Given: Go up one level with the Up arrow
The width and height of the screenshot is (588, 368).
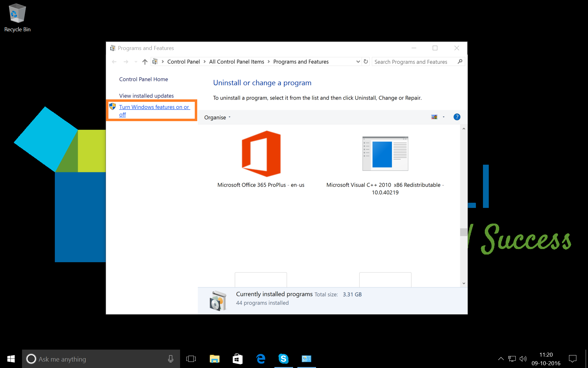Looking at the screenshot, I should tap(145, 62).
